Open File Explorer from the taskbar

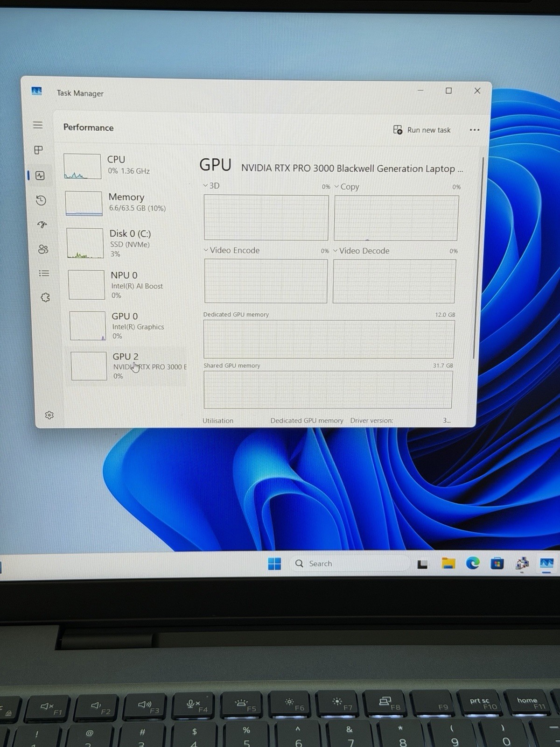click(448, 564)
